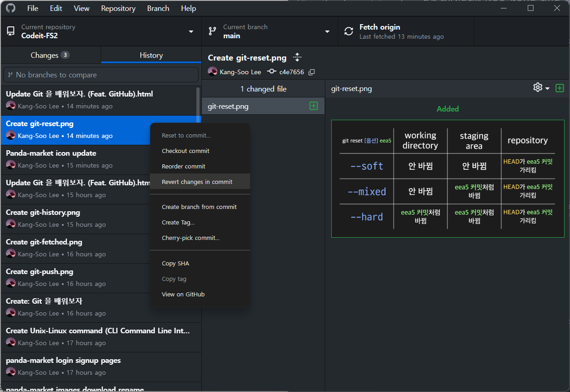Focus the No branches to compare field

(101, 75)
